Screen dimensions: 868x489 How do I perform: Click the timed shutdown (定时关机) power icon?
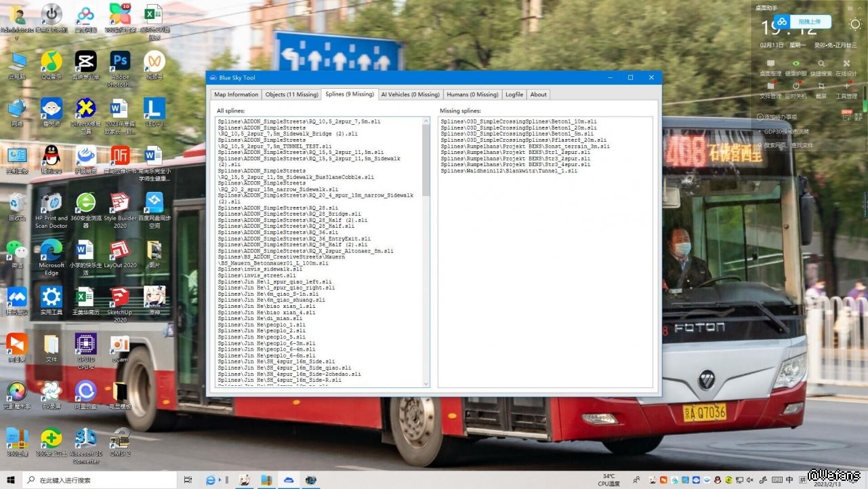pyautogui.click(x=795, y=86)
